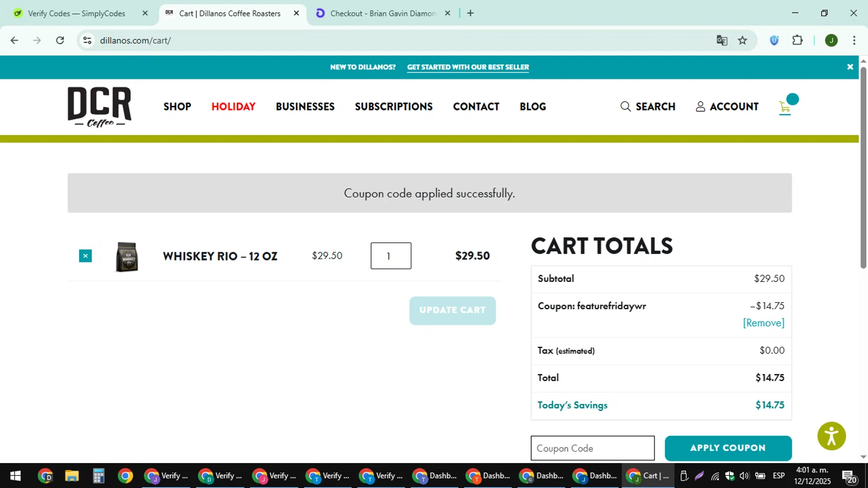Open a new browser tab

tap(470, 13)
